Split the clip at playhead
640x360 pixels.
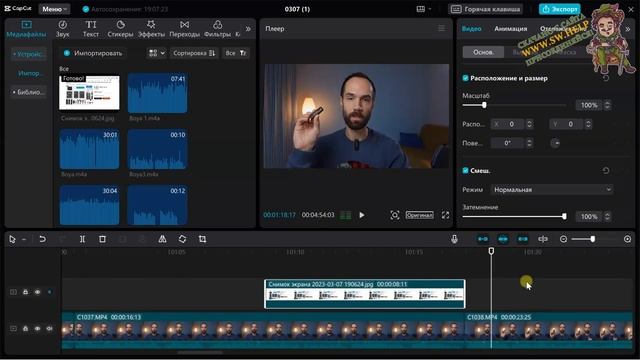click(x=82, y=239)
